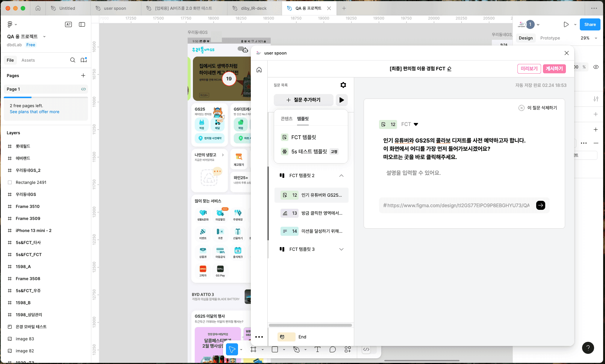This screenshot has height=364, width=605.
Task: Click the 게시하기 publish button
Action: click(554, 68)
